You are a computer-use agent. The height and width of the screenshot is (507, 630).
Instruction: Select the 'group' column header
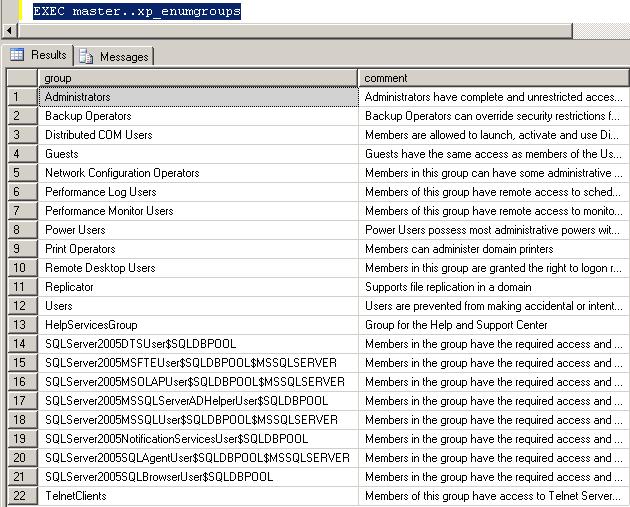pos(198,78)
